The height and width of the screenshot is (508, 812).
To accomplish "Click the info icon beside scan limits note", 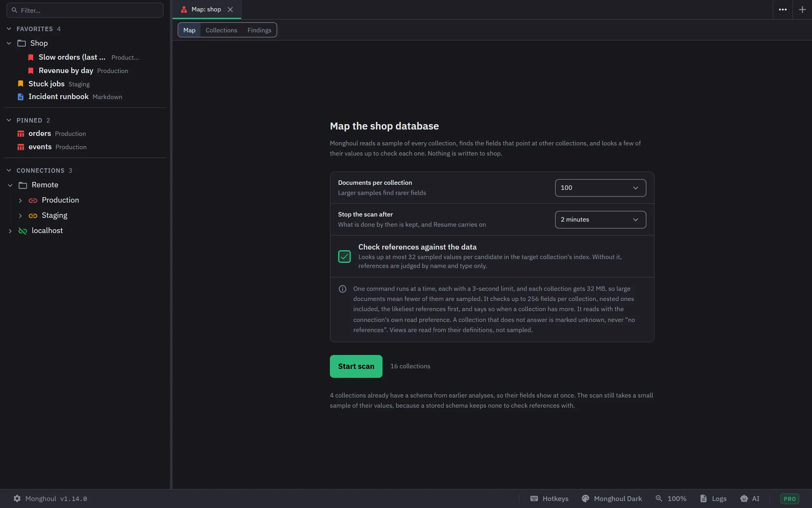I will click(x=342, y=289).
